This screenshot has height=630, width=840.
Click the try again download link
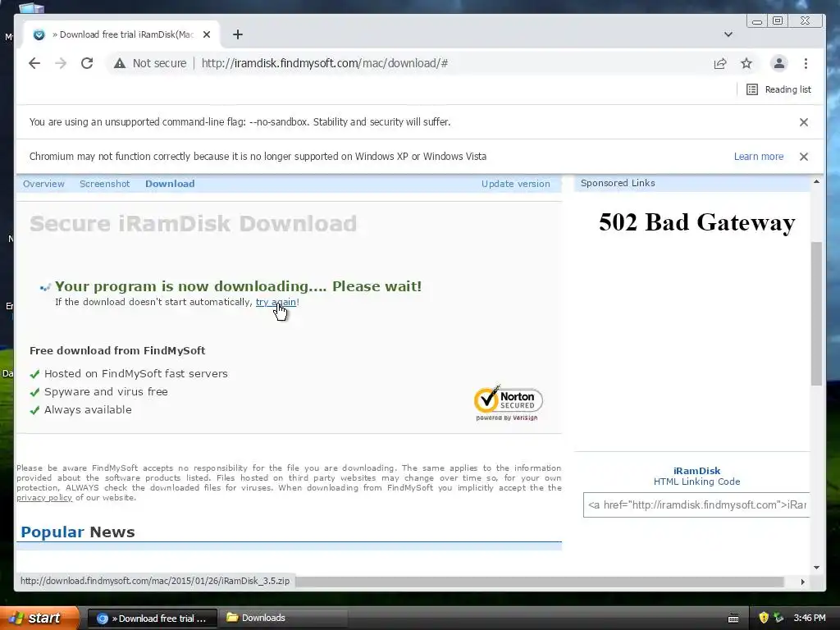276,302
